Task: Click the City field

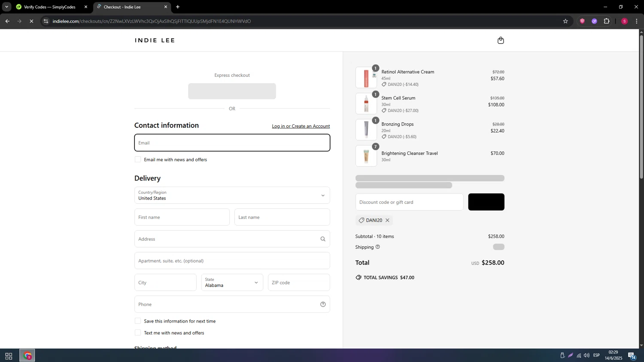Action: [165, 283]
